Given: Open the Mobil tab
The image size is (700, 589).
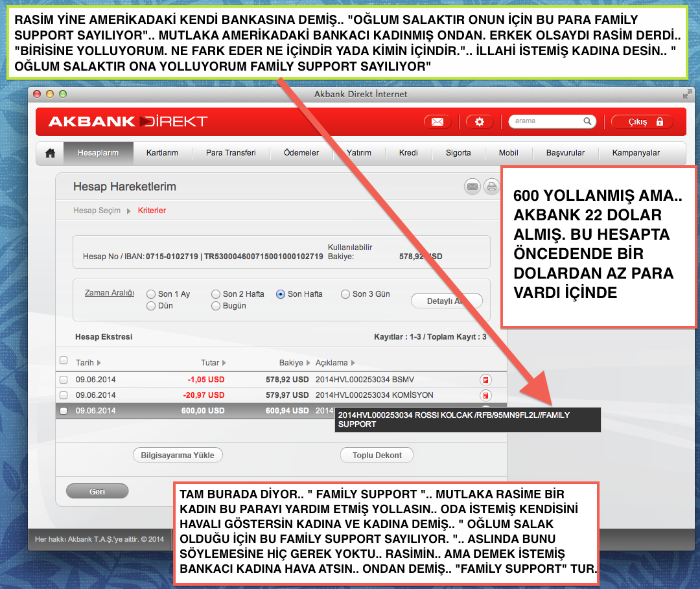Looking at the screenshot, I should tap(509, 153).
